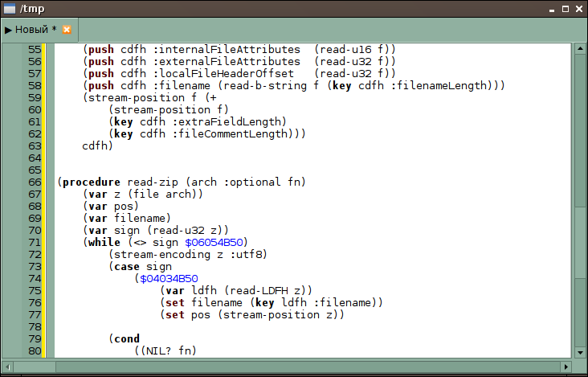Click the window icon beside /tmp title
The image size is (588, 377).
pyautogui.click(x=10, y=8)
